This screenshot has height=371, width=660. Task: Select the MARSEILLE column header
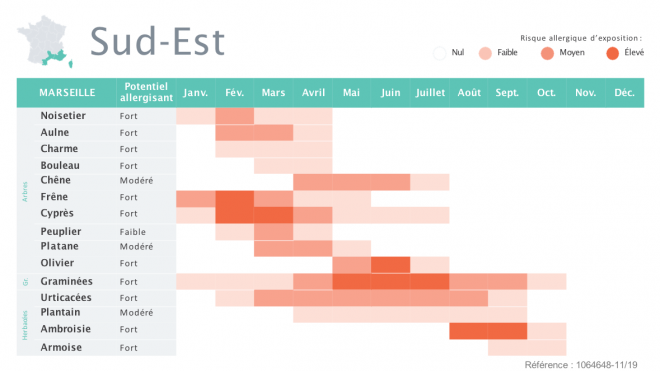click(x=67, y=93)
